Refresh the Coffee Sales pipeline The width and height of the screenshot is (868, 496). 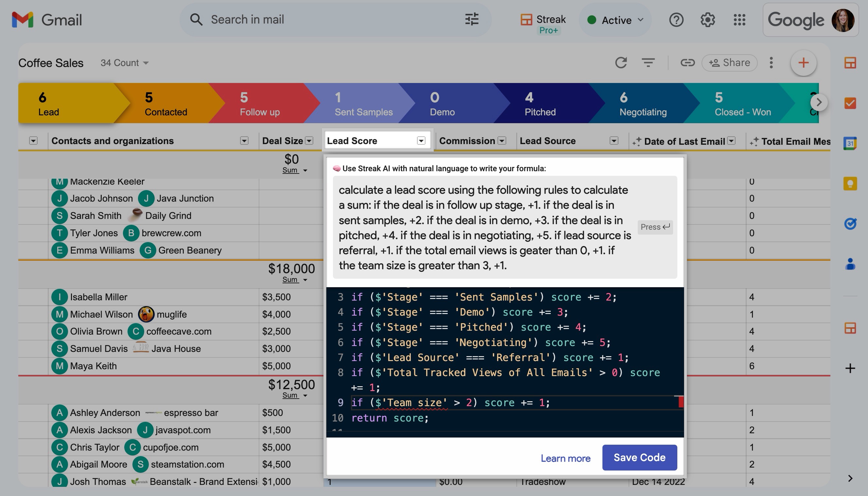[x=621, y=63]
